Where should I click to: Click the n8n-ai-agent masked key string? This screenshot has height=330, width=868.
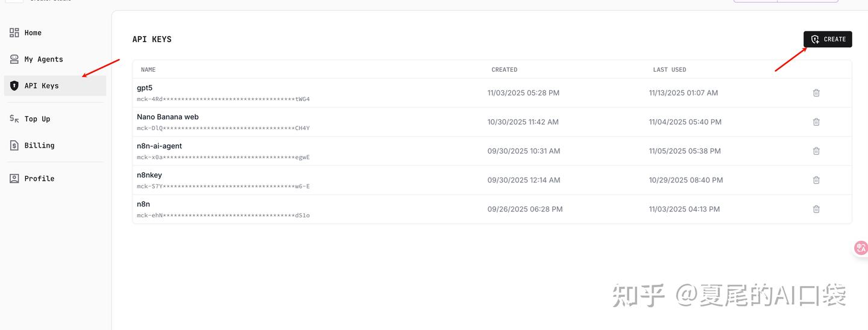tap(223, 157)
